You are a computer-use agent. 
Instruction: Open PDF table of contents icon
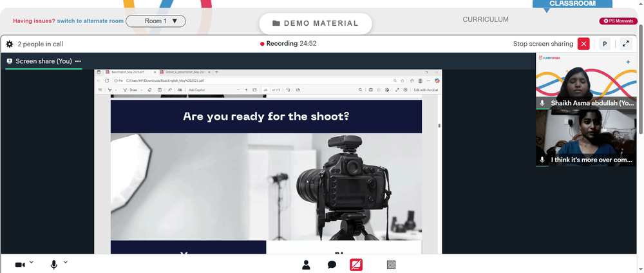[x=100, y=89]
